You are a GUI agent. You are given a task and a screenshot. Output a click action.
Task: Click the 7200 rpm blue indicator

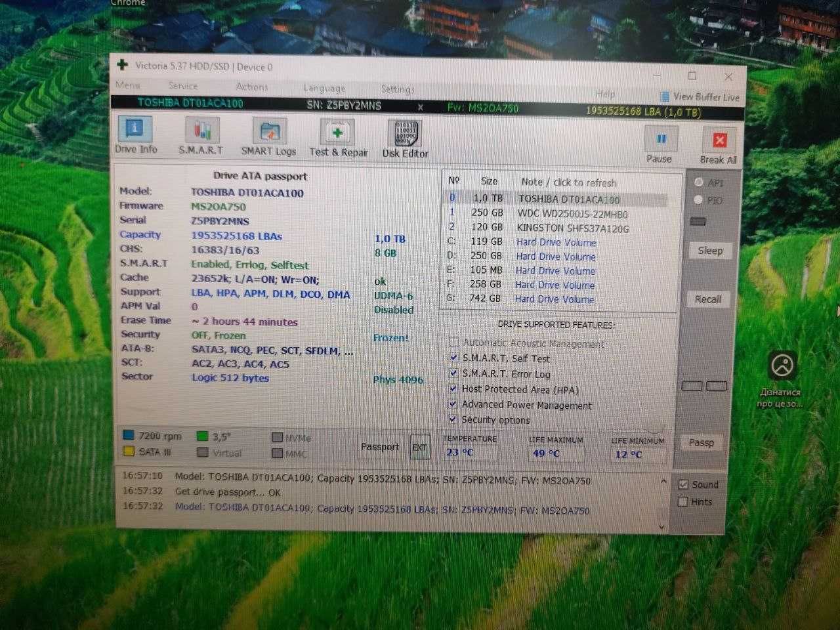[128, 435]
